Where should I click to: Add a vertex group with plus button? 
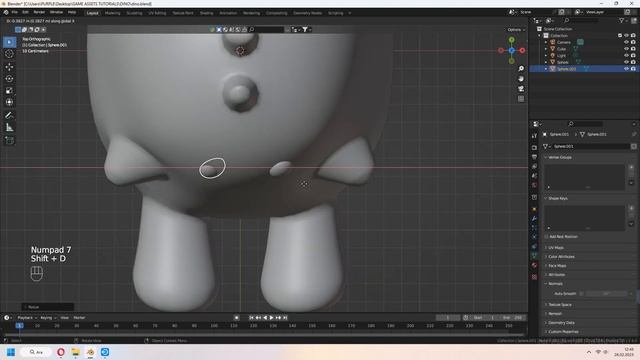click(x=631, y=167)
